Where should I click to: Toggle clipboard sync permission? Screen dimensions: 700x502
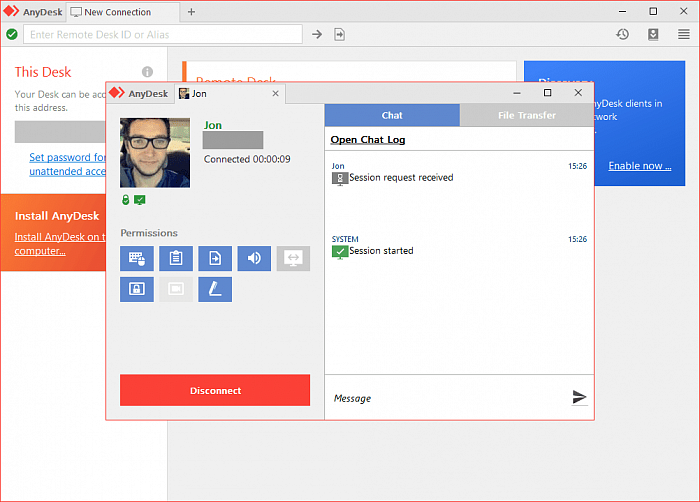[x=176, y=259]
